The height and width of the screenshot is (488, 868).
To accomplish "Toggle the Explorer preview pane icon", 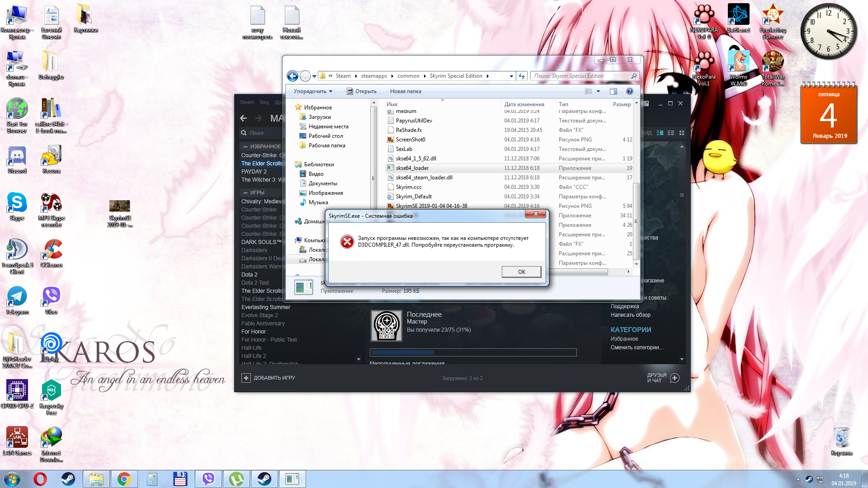I will tap(613, 91).
